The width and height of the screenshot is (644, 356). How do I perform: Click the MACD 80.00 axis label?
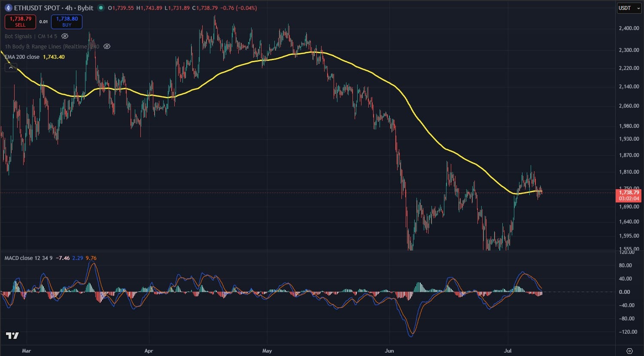pos(626,265)
